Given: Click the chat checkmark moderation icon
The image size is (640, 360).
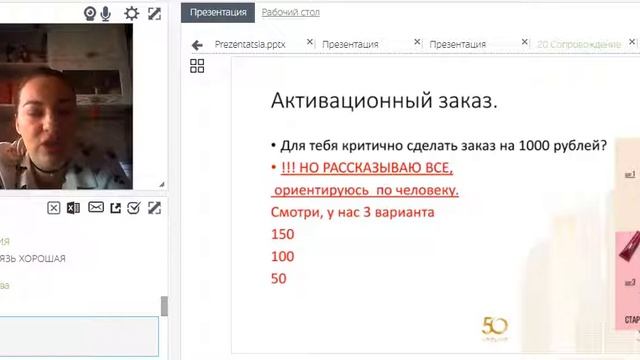Looking at the screenshot, I should [134, 208].
